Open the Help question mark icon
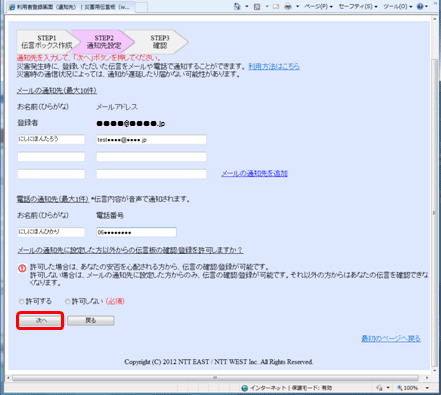 (420, 6)
